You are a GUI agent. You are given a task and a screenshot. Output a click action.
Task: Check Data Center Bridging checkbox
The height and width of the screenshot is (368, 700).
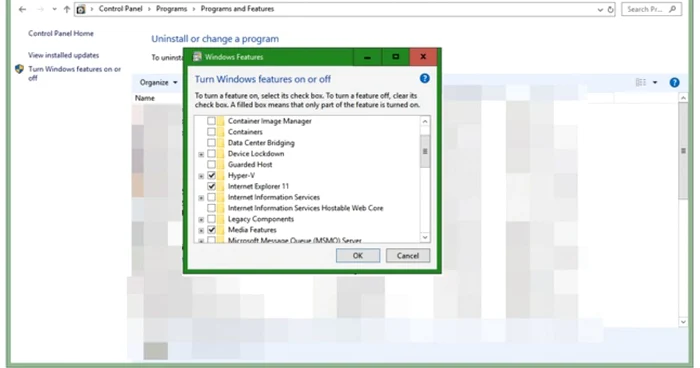point(212,143)
